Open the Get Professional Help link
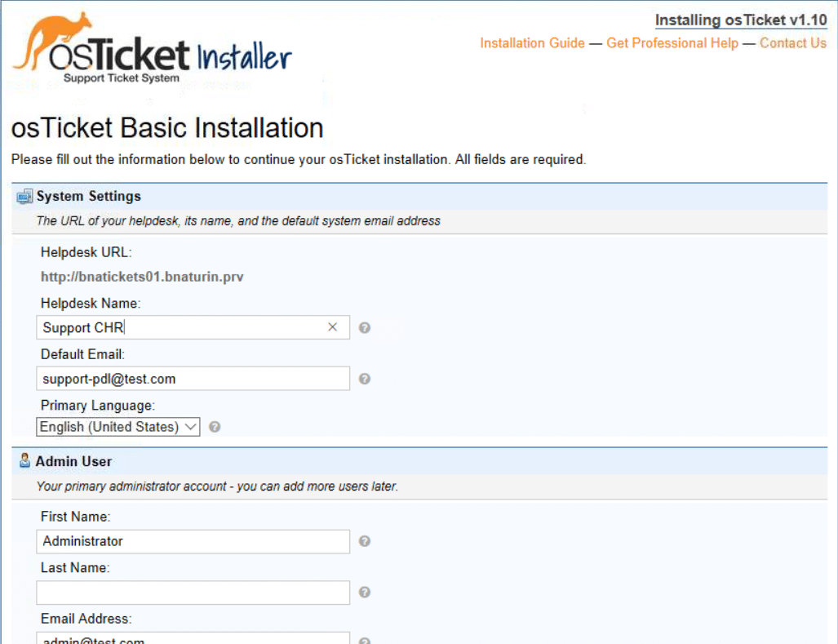Image resolution: width=838 pixels, height=644 pixels. [x=672, y=43]
